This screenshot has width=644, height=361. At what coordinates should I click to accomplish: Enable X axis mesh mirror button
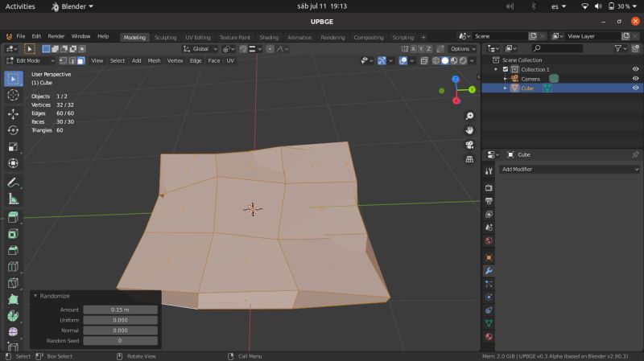coord(413,49)
